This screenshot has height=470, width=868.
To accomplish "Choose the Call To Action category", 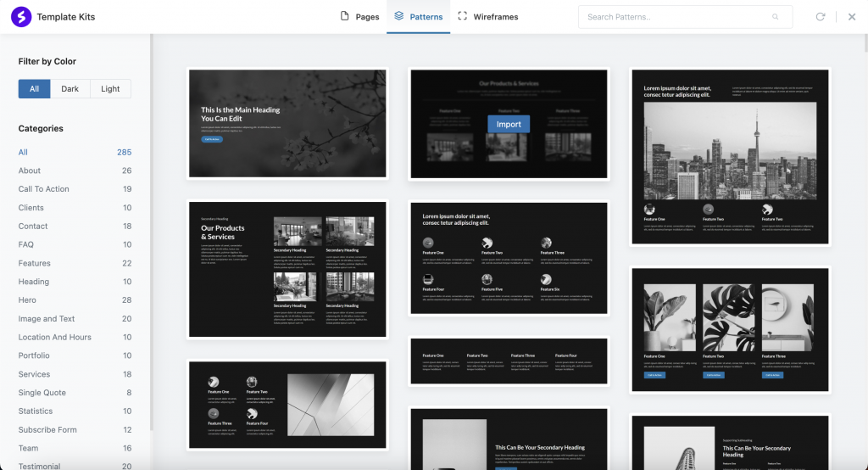I will click(75, 189).
